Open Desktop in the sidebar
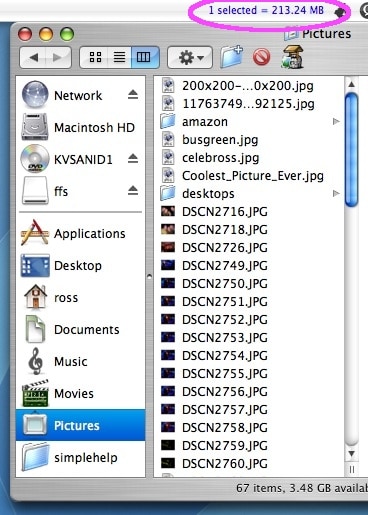Image resolution: width=368 pixels, height=515 pixels. (x=80, y=265)
